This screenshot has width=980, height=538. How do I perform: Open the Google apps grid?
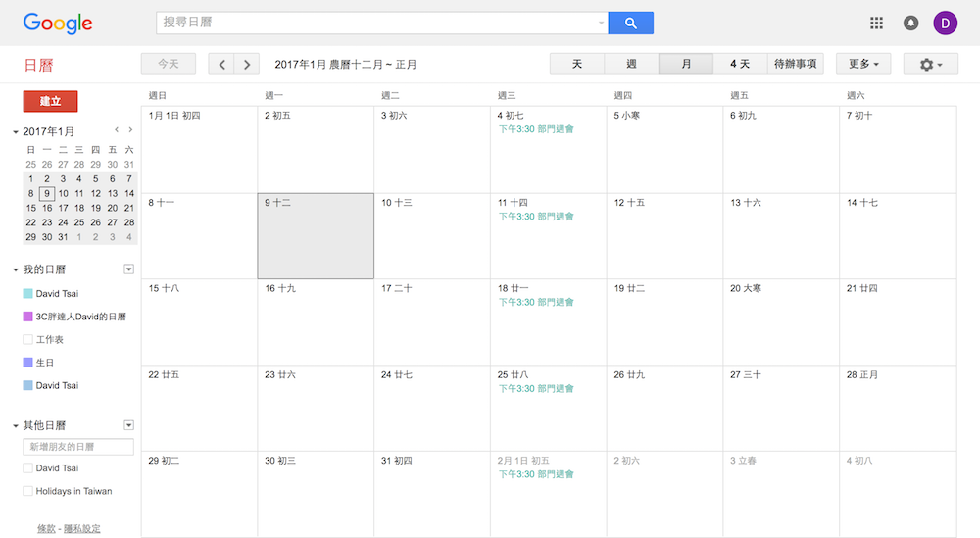pyautogui.click(x=876, y=23)
